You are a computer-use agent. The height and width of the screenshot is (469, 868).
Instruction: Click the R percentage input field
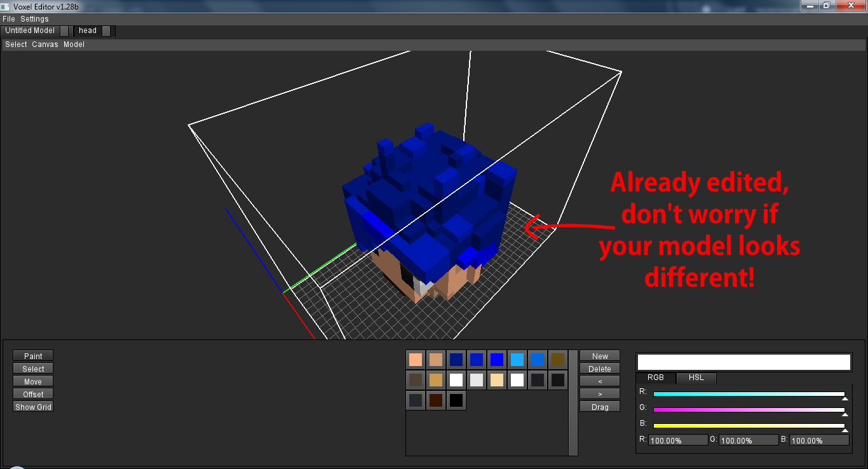[x=678, y=440]
